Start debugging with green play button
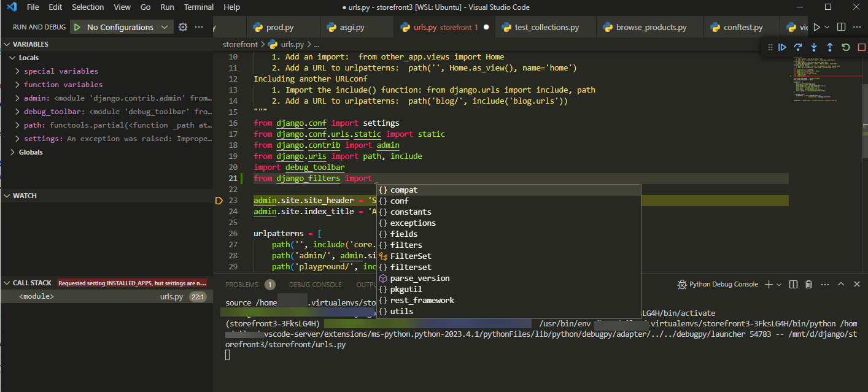 coord(77,27)
